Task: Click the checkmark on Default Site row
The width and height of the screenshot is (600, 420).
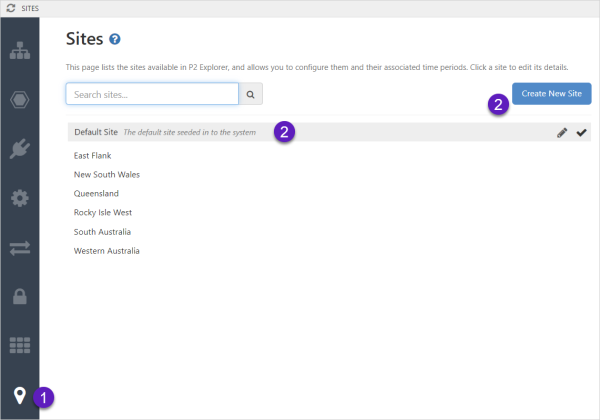Action: 581,132
